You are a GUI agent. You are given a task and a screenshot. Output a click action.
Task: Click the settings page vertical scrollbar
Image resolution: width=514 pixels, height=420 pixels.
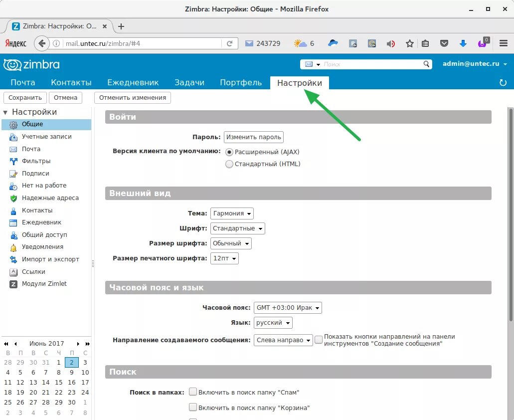pyautogui.click(x=511, y=215)
